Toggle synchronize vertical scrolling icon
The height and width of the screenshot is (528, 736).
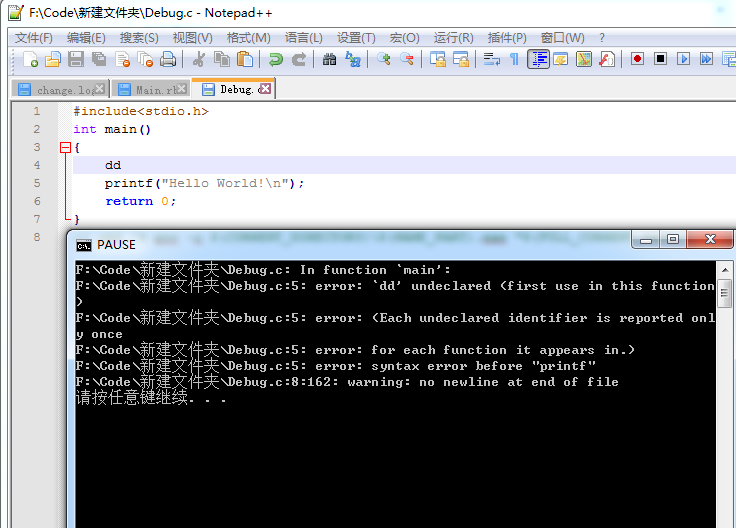coord(438,60)
